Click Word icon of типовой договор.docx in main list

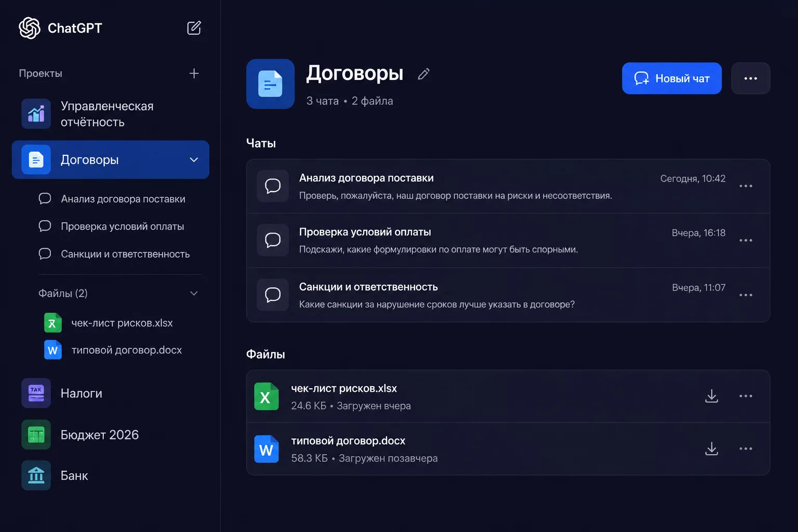(x=266, y=449)
